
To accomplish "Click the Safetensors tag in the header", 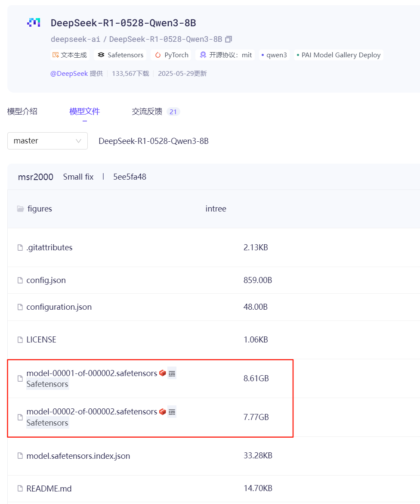I will tap(120, 55).
